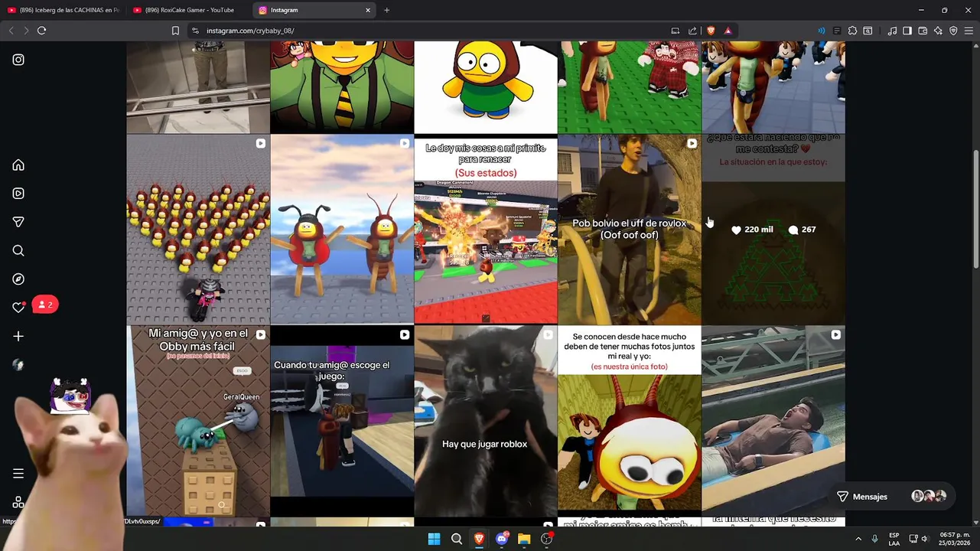Open notifications heart icon
980x551 pixels.
coord(18,308)
